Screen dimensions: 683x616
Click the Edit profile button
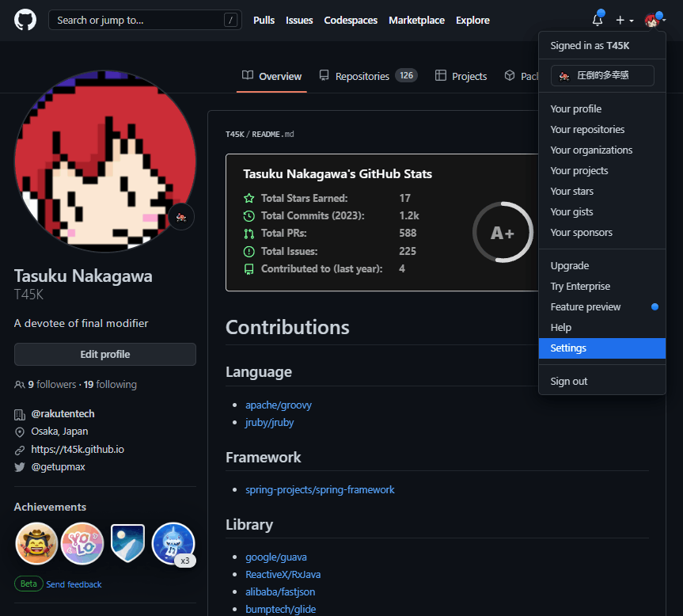(105, 354)
